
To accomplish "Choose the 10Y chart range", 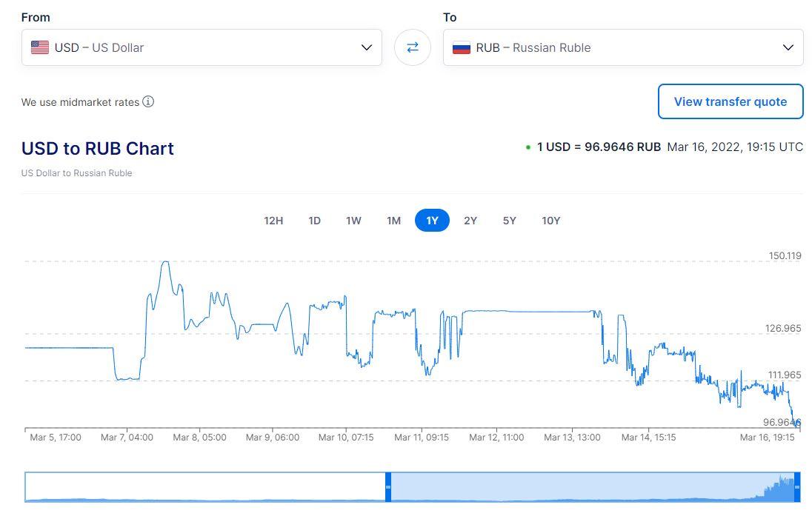I will click(550, 221).
